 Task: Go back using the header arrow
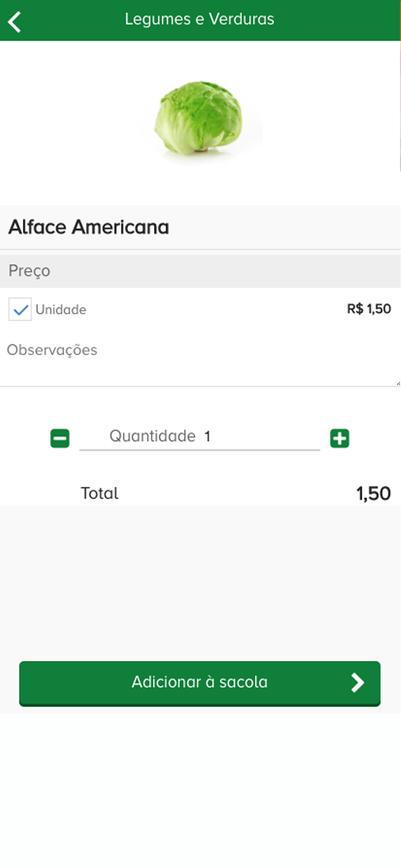coord(14,21)
